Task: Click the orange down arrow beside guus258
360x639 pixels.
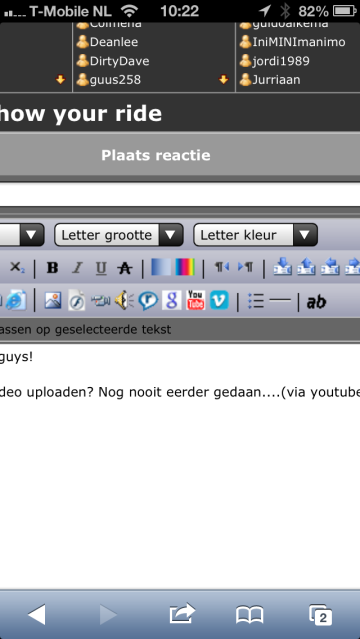Action: click(x=223, y=79)
